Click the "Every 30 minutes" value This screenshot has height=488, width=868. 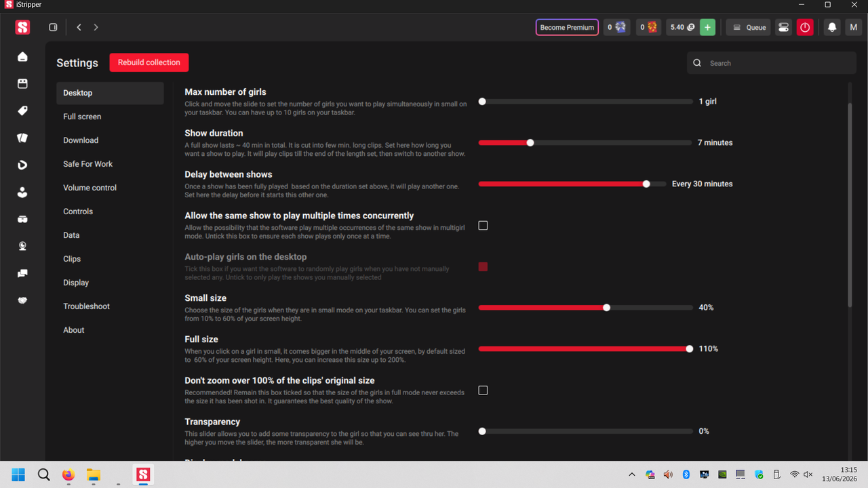pyautogui.click(x=703, y=184)
